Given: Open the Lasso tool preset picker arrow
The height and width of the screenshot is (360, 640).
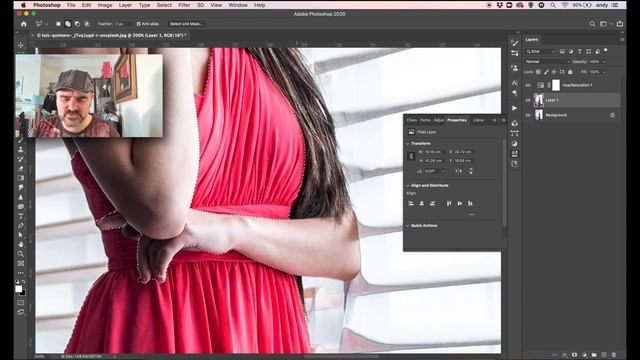Looking at the screenshot, I should pos(47,24).
